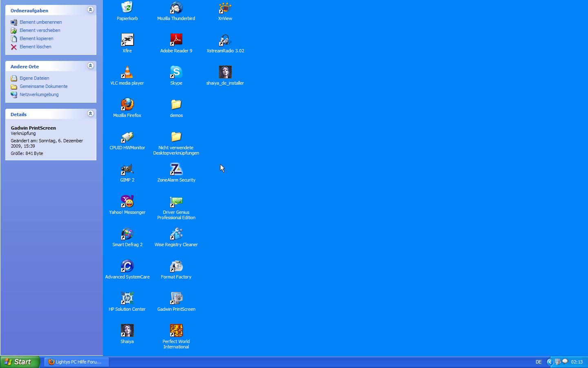The image size is (588, 368).
Task: Choose Element löschen to delete item
Action: tap(36, 47)
